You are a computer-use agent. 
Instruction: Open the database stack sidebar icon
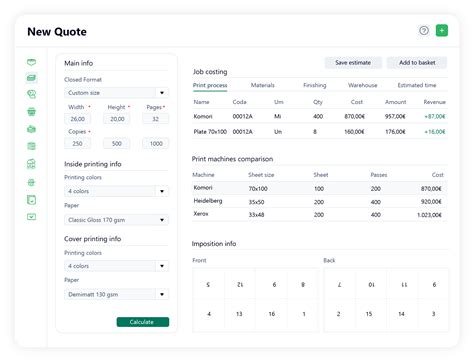click(x=31, y=146)
